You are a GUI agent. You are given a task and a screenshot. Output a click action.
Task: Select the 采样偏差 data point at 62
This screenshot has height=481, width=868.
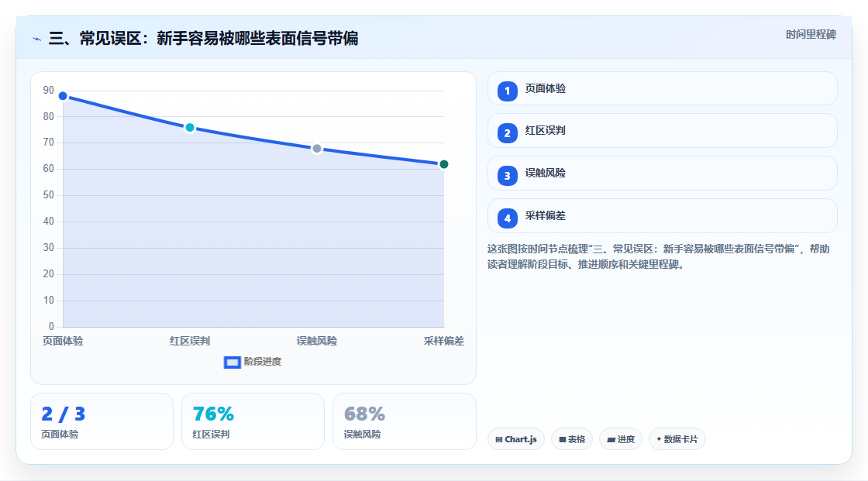coord(443,164)
